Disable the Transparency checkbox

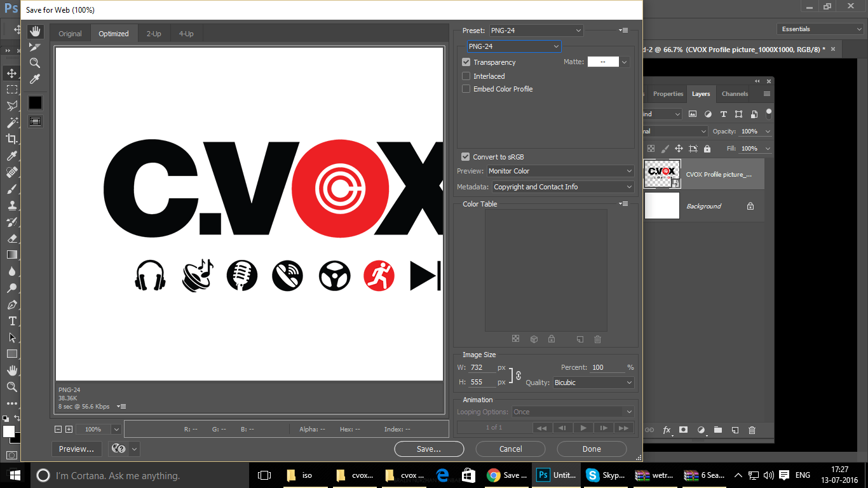click(x=466, y=62)
